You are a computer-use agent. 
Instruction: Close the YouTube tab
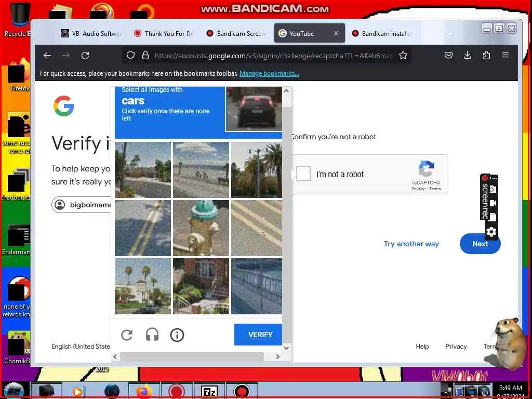336,33
